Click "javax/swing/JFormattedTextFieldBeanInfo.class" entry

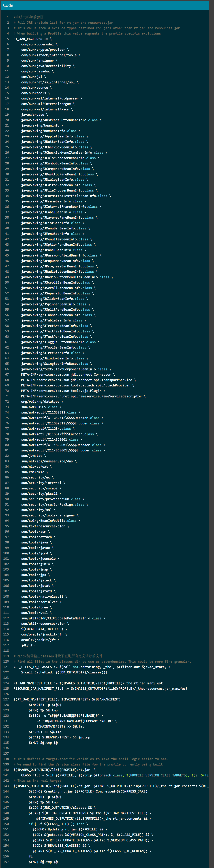point(66,196)
